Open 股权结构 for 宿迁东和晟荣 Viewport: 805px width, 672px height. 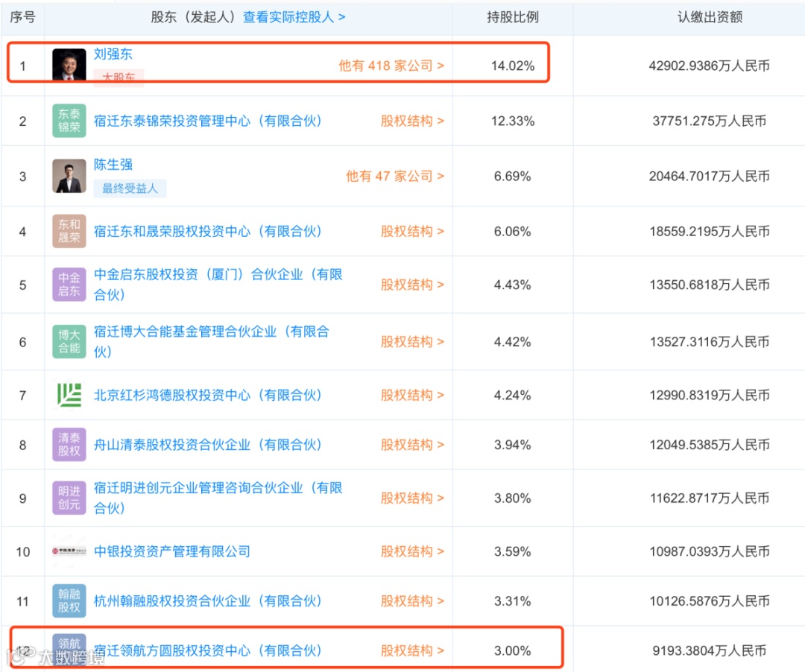(x=412, y=232)
